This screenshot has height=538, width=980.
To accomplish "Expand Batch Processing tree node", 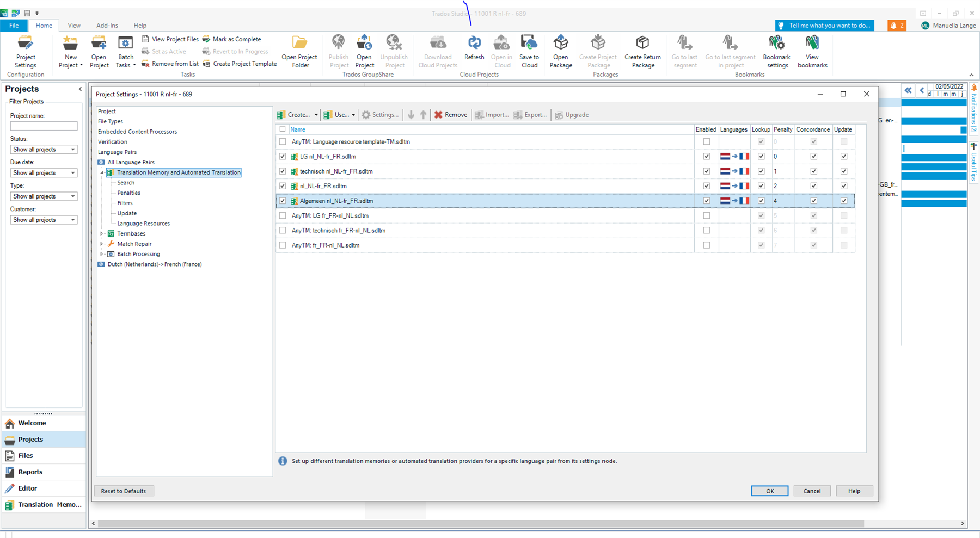I will pos(102,254).
